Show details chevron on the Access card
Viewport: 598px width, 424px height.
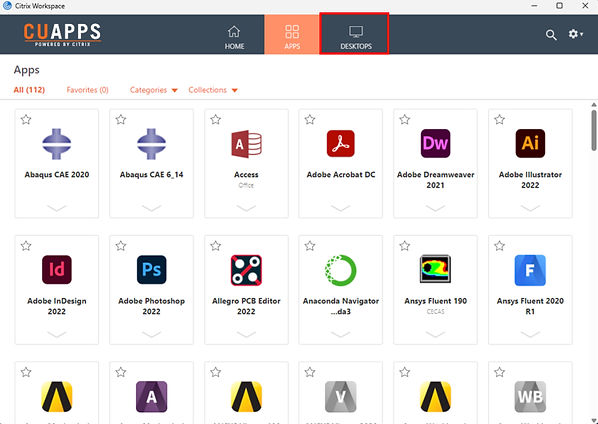(246, 208)
